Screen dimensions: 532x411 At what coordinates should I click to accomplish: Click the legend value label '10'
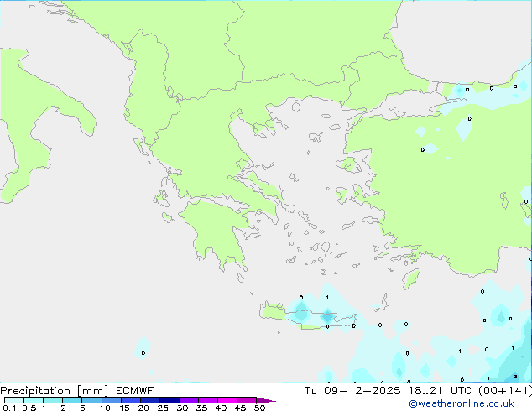105,408
